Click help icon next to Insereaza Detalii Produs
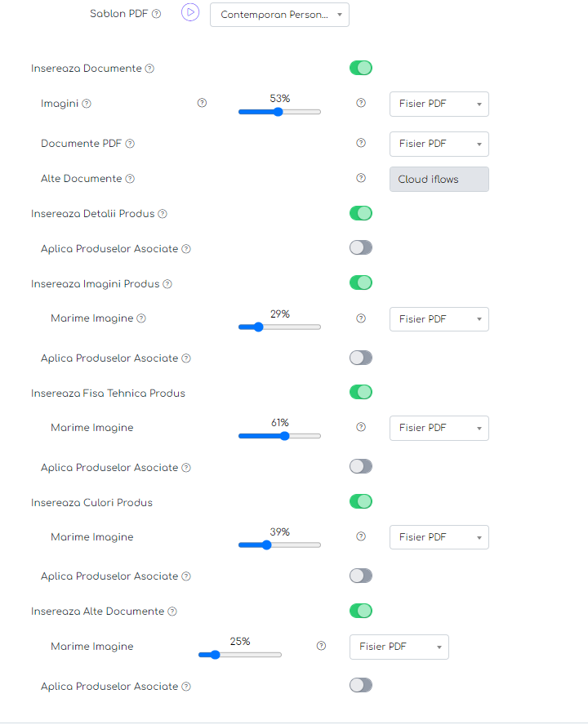The height and width of the screenshot is (725, 588). click(x=163, y=214)
